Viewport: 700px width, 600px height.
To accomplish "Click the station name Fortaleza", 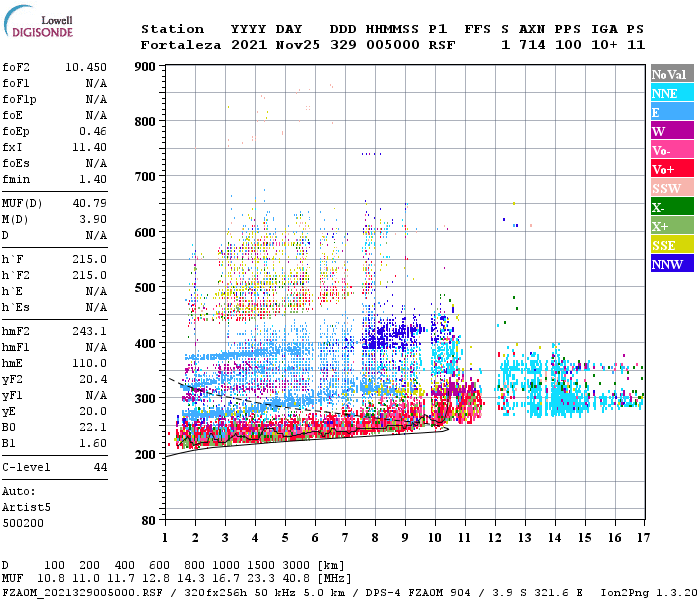I will pyautogui.click(x=181, y=45).
